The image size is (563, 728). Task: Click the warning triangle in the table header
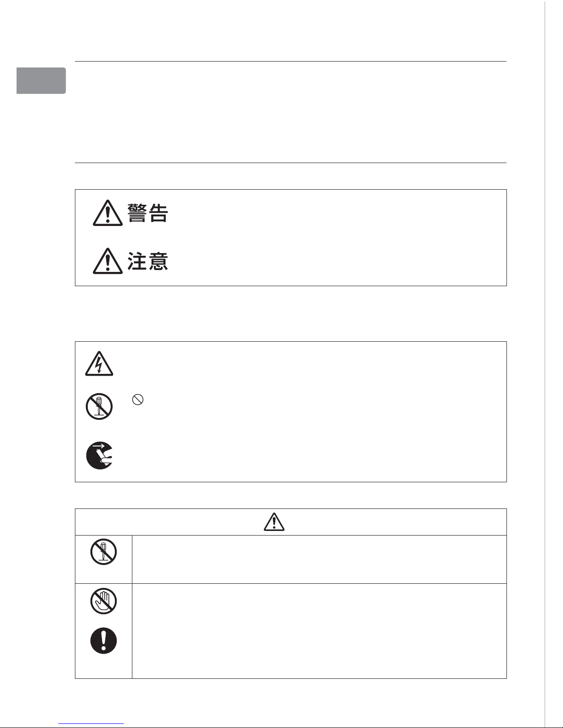pos(274,522)
